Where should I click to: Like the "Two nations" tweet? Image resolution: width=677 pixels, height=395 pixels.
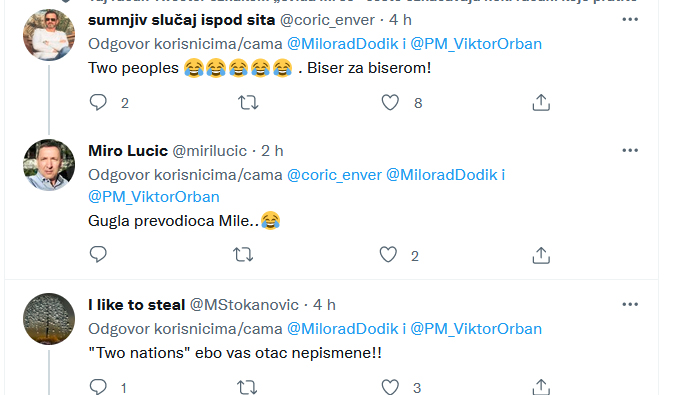(x=390, y=387)
